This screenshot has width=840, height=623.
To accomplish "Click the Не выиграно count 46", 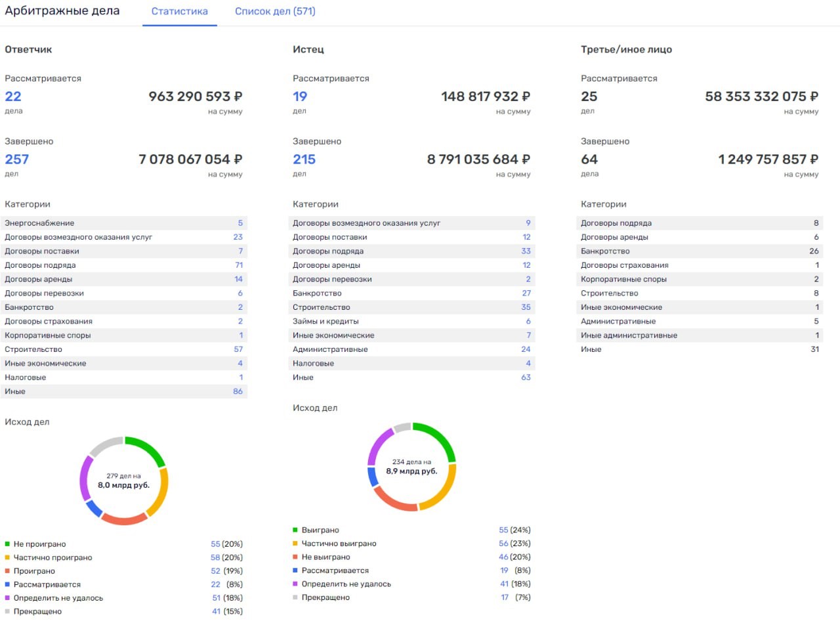I will coord(504,557).
